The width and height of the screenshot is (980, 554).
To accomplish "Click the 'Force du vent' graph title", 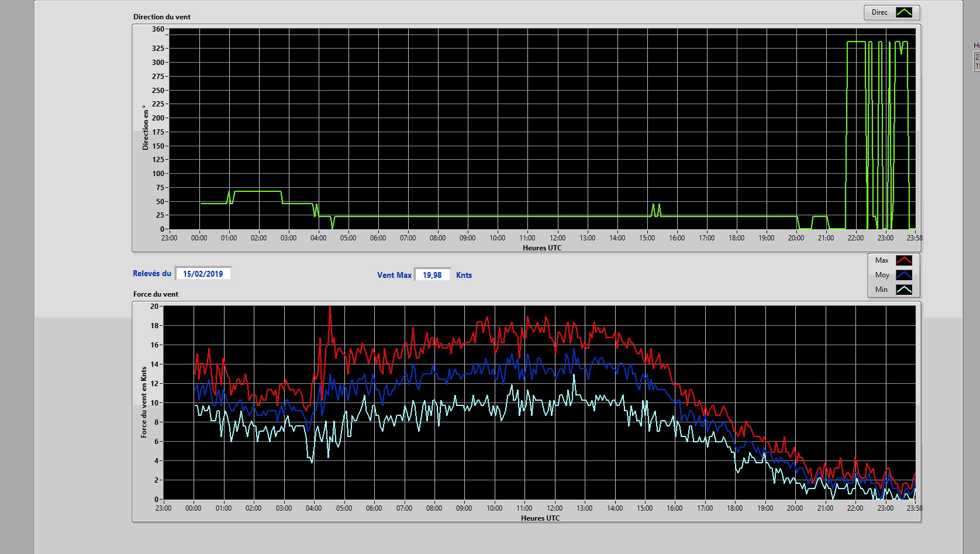I will pyautogui.click(x=156, y=294).
